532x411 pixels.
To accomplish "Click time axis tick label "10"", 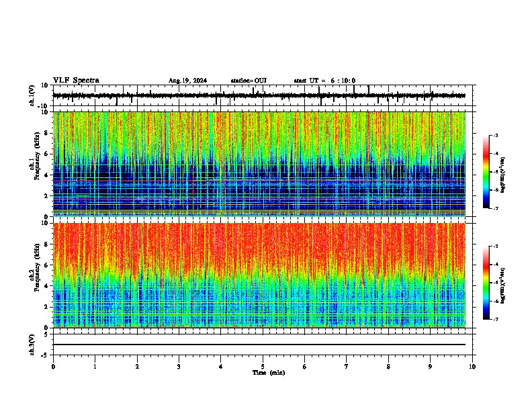I will 472,367.
